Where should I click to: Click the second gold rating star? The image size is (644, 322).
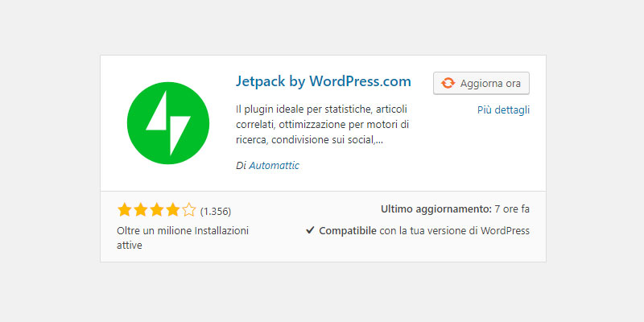coord(140,210)
